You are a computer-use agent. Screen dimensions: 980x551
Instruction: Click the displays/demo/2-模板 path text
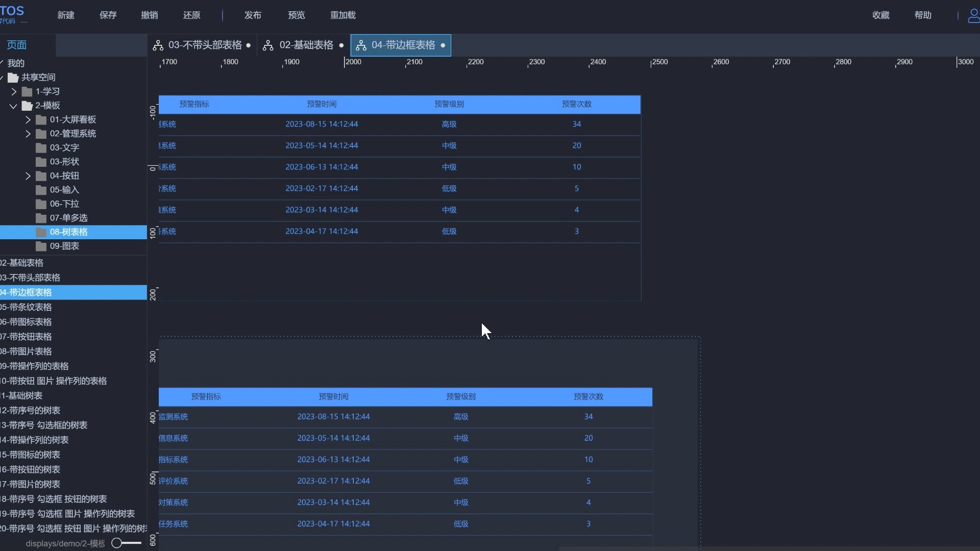[65, 543]
